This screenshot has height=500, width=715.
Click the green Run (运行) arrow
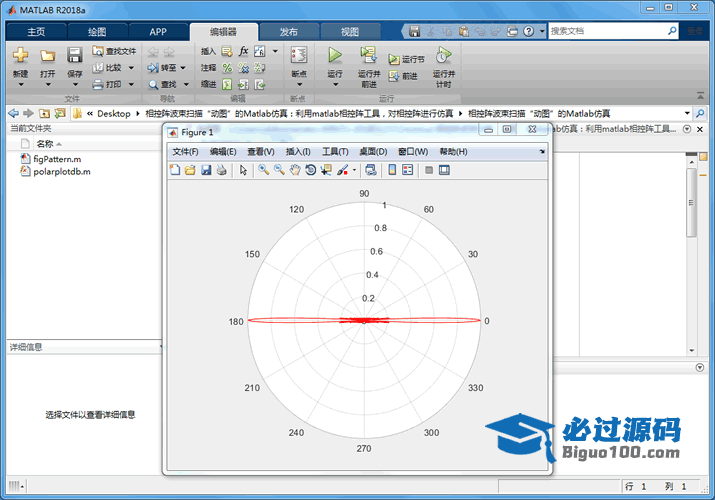[335, 55]
